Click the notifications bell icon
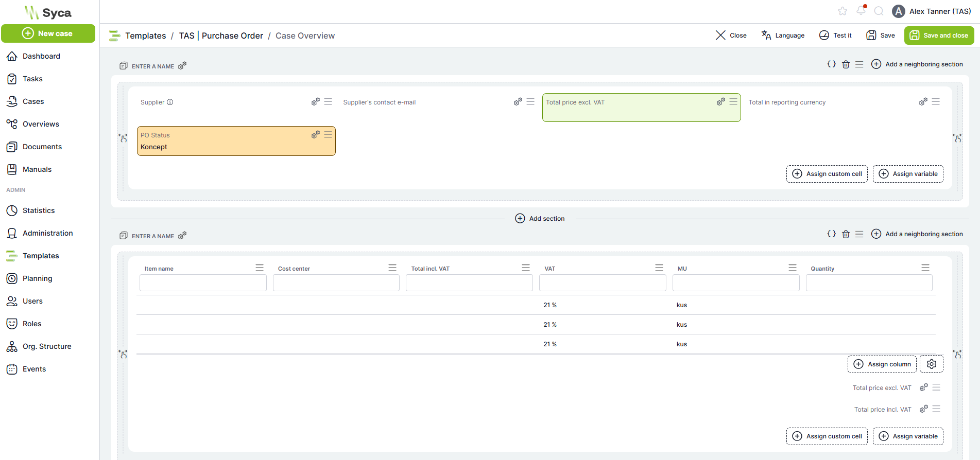Image resolution: width=980 pixels, height=460 pixels. click(x=861, y=11)
